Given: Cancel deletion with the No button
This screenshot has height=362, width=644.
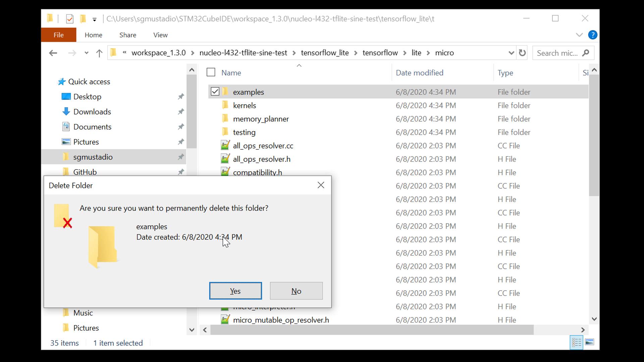Looking at the screenshot, I should tap(296, 291).
